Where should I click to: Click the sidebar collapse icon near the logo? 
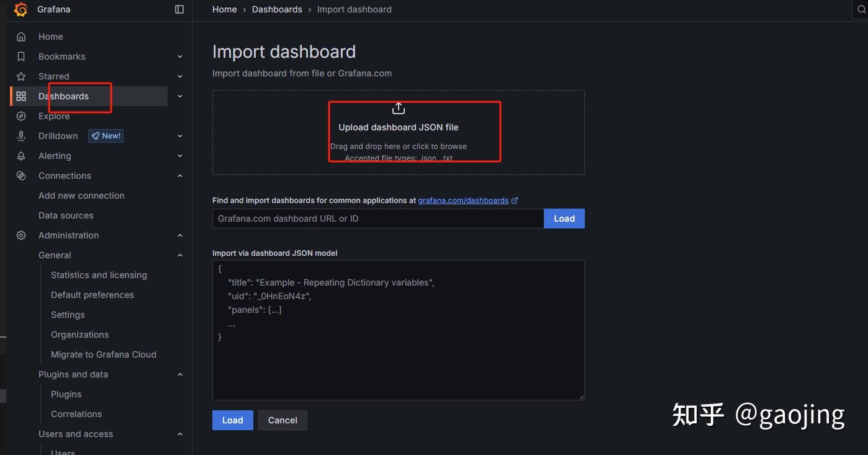[x=179, y=9]
